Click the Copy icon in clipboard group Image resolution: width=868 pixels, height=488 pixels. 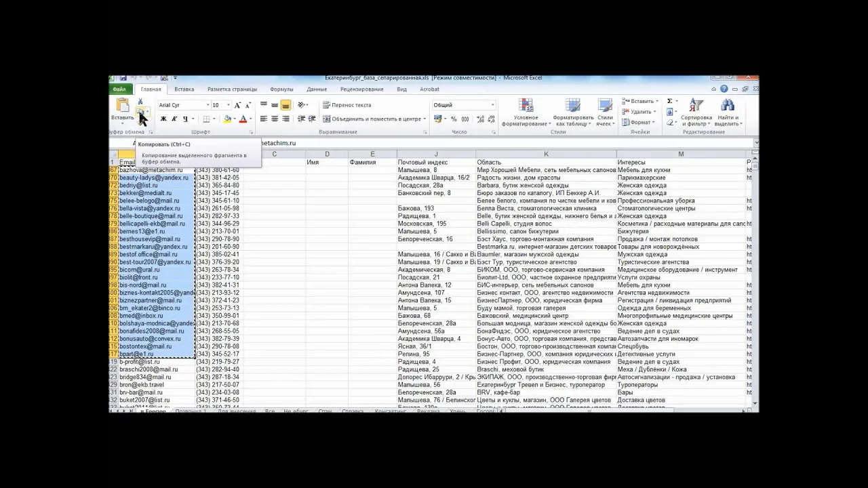140,111
